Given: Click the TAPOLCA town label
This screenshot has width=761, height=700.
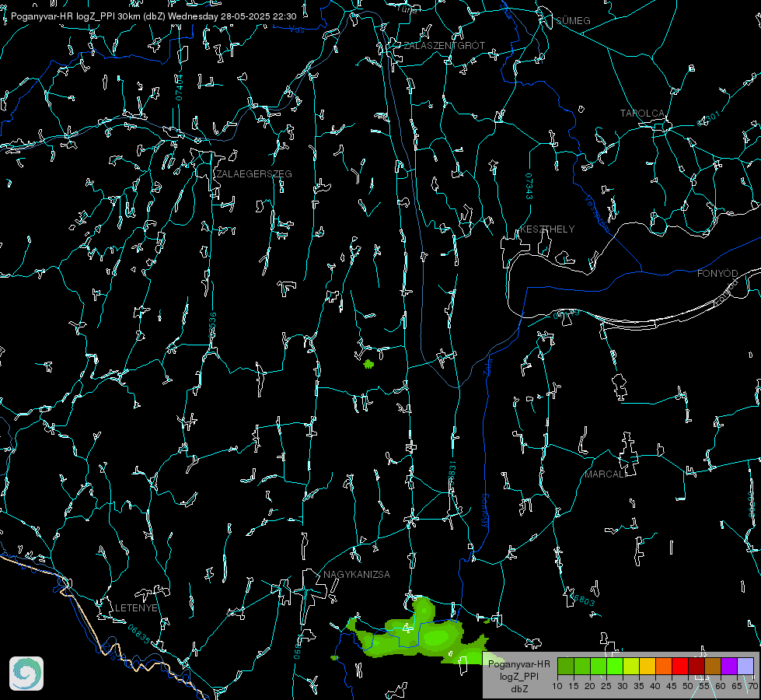Looking at the screenshot, I should point(643,114).
